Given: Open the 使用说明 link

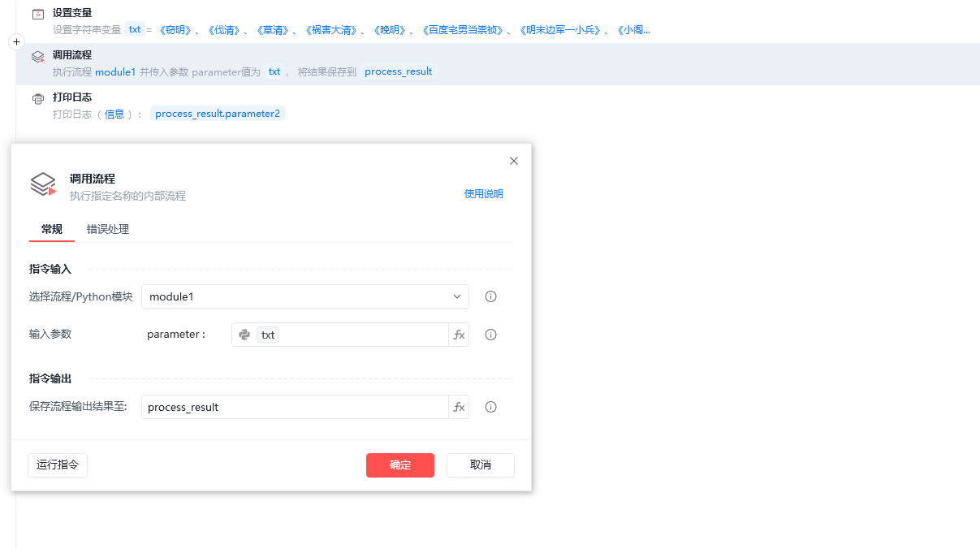Looking at the screenshot, I should tap(483, 194).
